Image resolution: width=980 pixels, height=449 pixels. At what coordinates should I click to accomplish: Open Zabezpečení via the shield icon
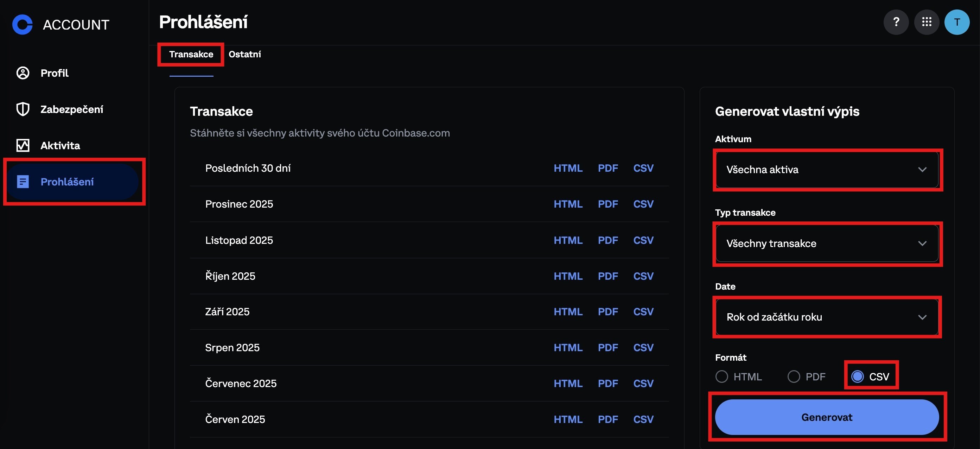pos(23,109)
